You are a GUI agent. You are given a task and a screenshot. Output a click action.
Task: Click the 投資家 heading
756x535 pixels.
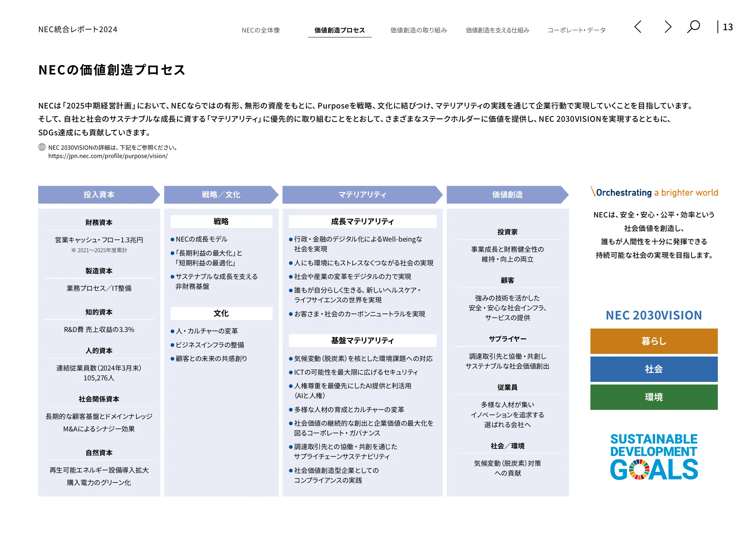pos(508,232)
